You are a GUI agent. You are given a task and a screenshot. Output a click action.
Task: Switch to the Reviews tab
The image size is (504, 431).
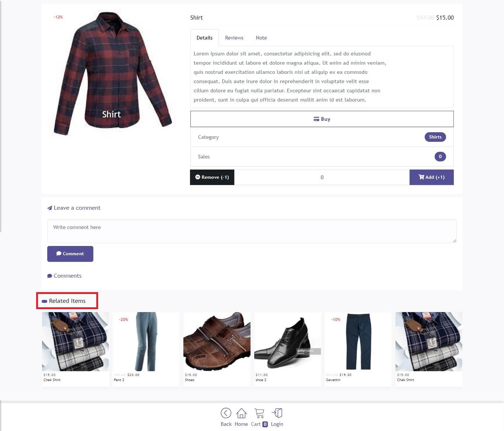point(234,38)
